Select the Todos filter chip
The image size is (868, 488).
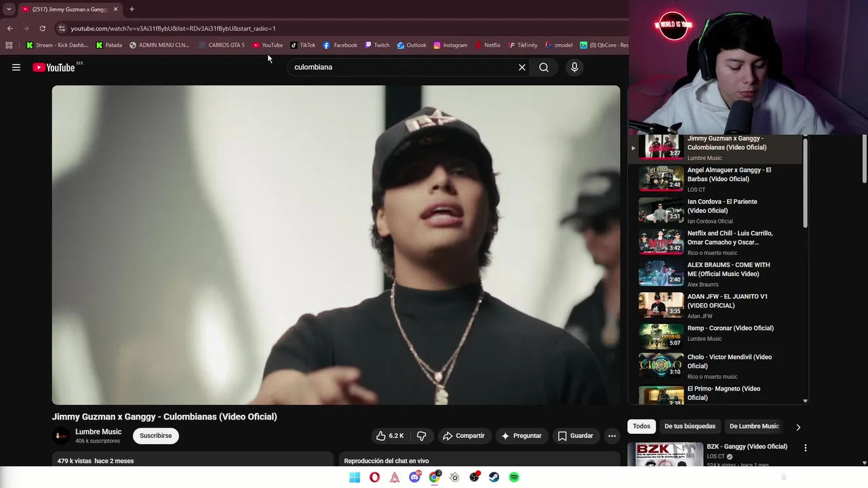[x=642, y=426]
